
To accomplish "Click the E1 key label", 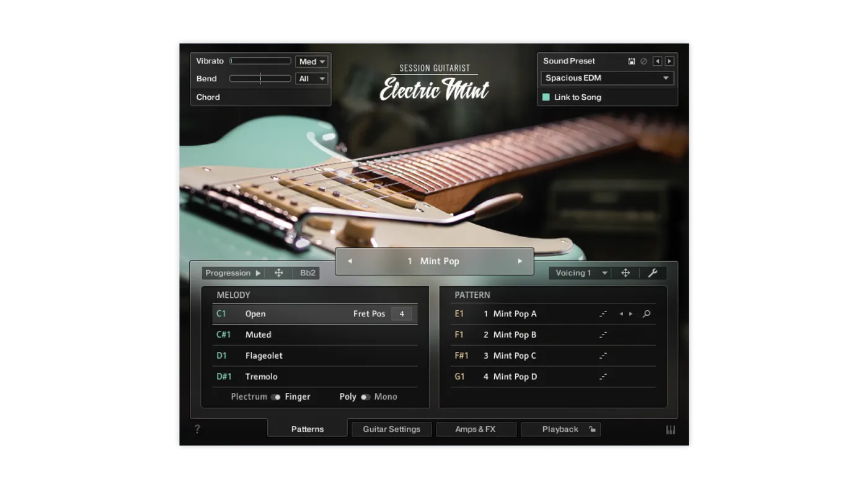I will tap(459, 314).
